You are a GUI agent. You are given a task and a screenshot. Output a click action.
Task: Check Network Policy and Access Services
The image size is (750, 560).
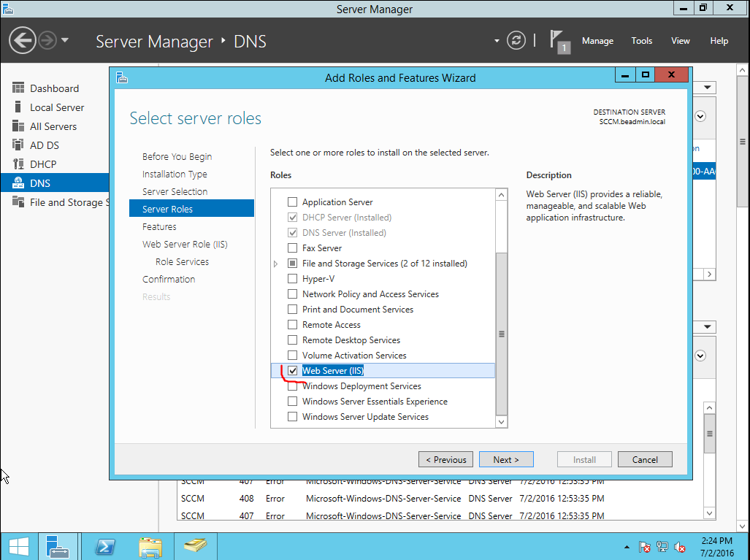point(292,294)
